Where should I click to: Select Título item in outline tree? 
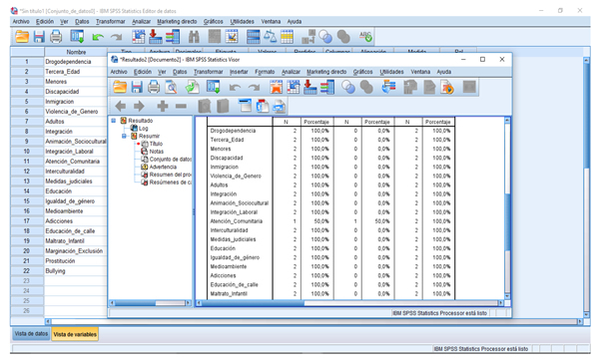[x=156, y=144]
